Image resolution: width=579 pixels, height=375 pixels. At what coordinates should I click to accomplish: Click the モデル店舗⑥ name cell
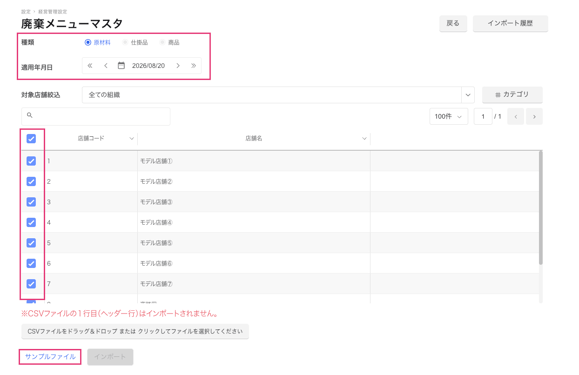[x=254, y=264]
